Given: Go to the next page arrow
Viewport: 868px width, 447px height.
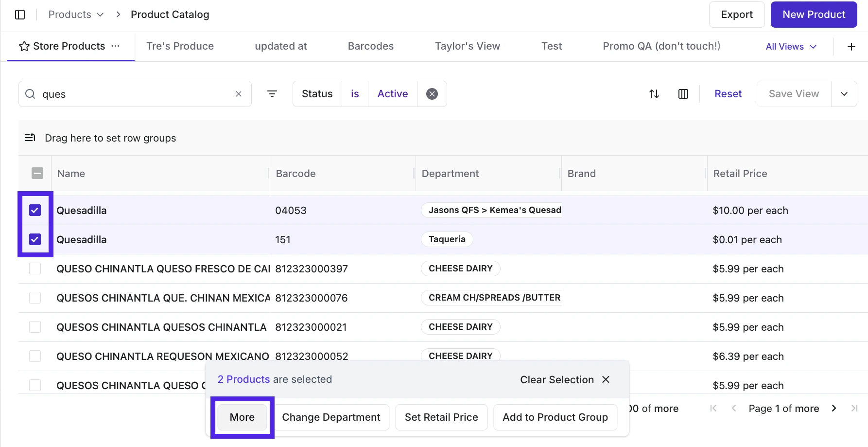Looking at the screenshot, I should [833, 408].
